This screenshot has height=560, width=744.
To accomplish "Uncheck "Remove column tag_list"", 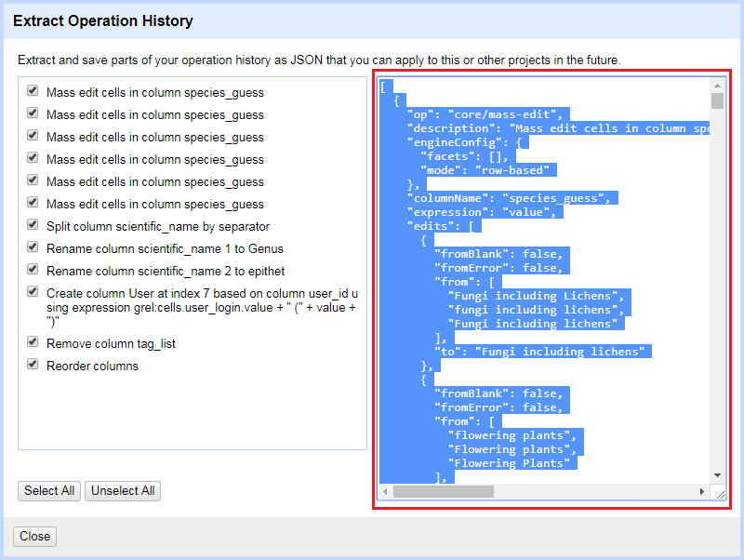I will point(33,341).
